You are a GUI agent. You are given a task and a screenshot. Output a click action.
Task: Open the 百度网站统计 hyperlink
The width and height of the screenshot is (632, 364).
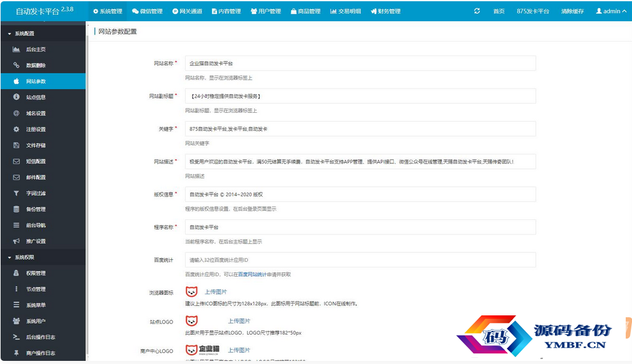pos(252,274)
